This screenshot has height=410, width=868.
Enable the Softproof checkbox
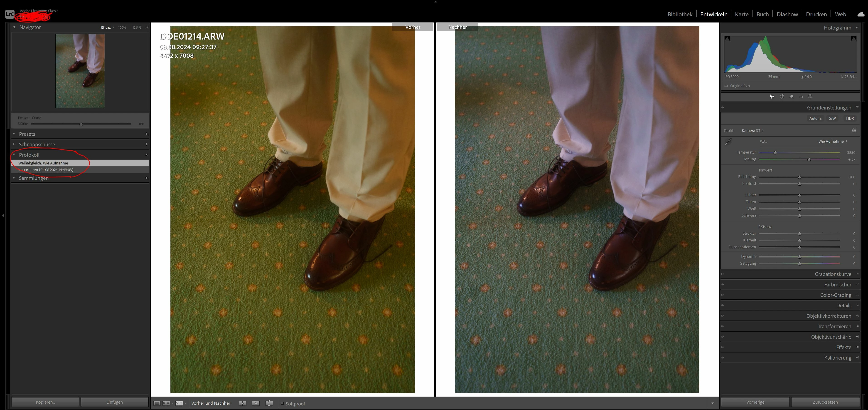point(282,403)
